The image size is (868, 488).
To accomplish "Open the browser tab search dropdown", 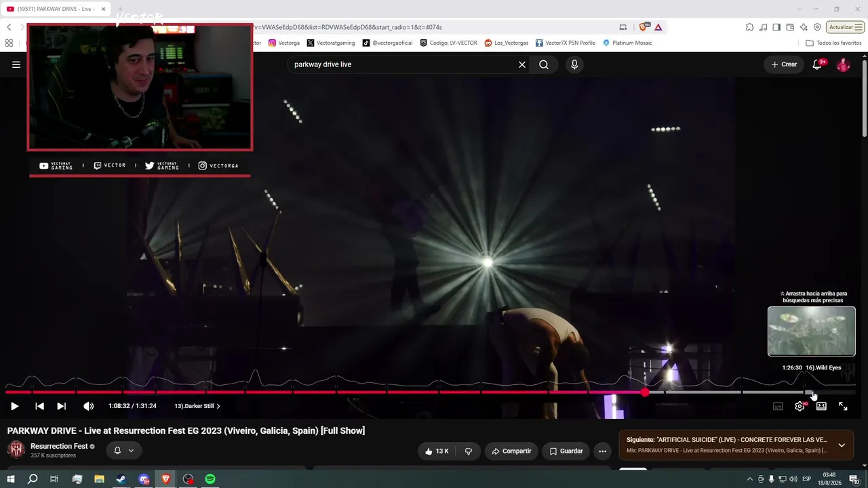I will [x=798, y=9].
